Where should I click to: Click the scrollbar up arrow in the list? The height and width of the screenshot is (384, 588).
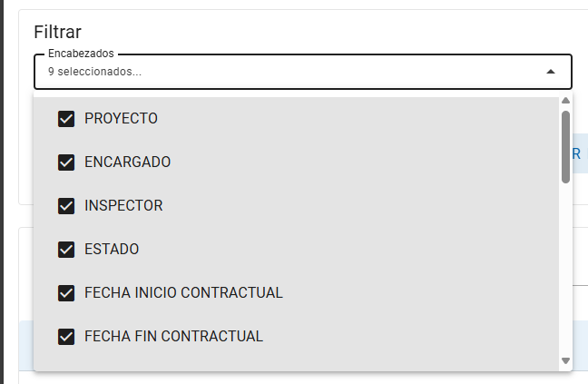pos(566,101)
